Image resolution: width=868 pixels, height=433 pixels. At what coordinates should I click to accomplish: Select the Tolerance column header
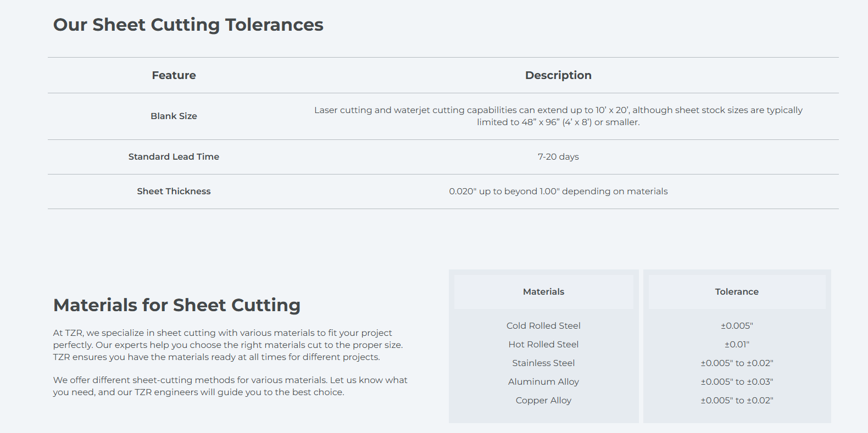(737, 291)
